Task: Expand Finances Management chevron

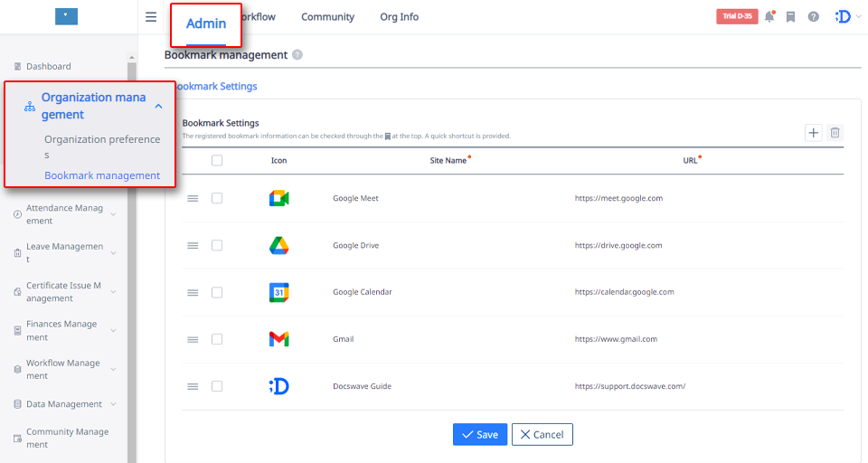Action: click(114, 331)
